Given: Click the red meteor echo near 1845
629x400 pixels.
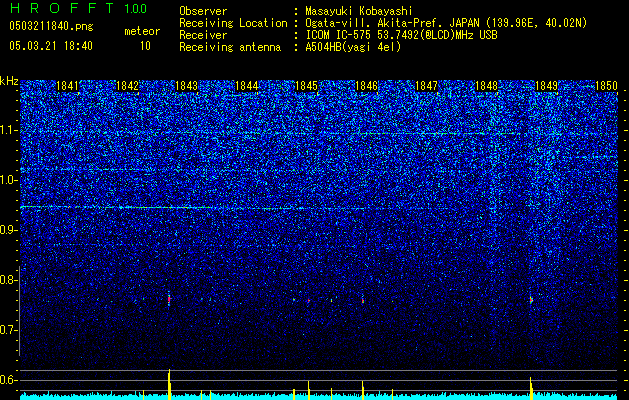Looking at the screenshot, I should click(x=308, y=301).
